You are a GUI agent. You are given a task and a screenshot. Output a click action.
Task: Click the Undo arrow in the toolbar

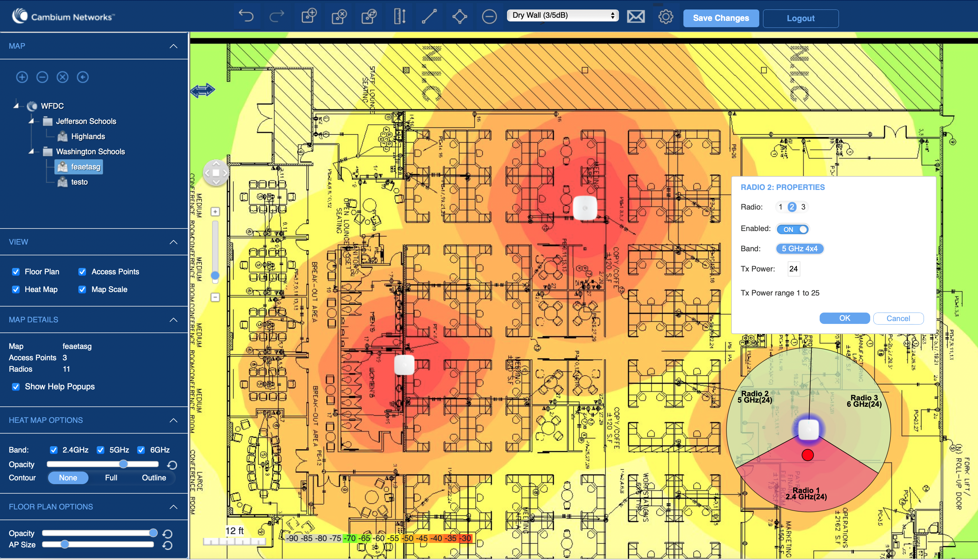click(246, 16)
